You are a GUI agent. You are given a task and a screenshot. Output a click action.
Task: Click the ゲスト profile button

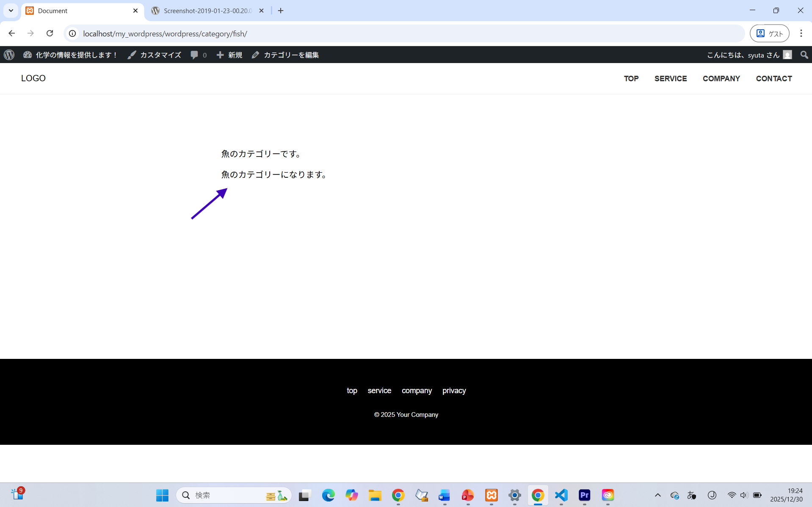point(769,33)
